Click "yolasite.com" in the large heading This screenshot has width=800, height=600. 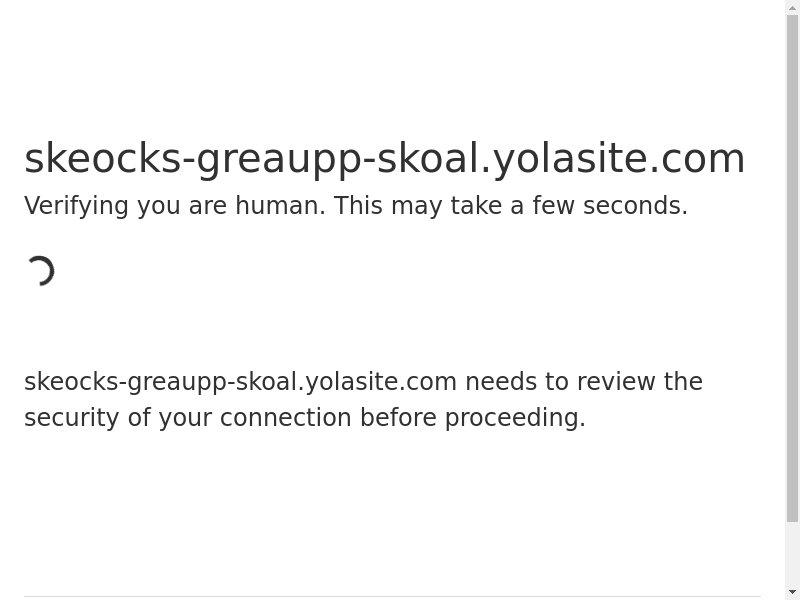(619, 159)
